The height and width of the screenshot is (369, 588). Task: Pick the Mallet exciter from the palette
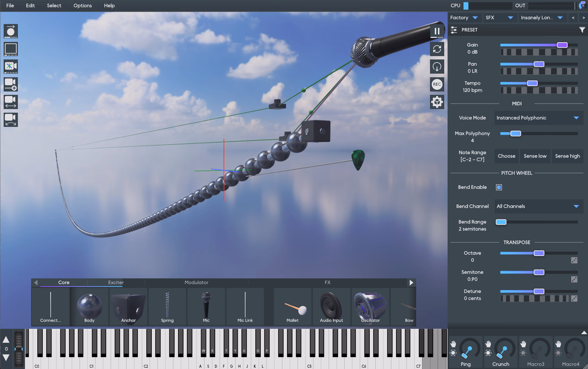pyautogui.click(x=293, y=307)
